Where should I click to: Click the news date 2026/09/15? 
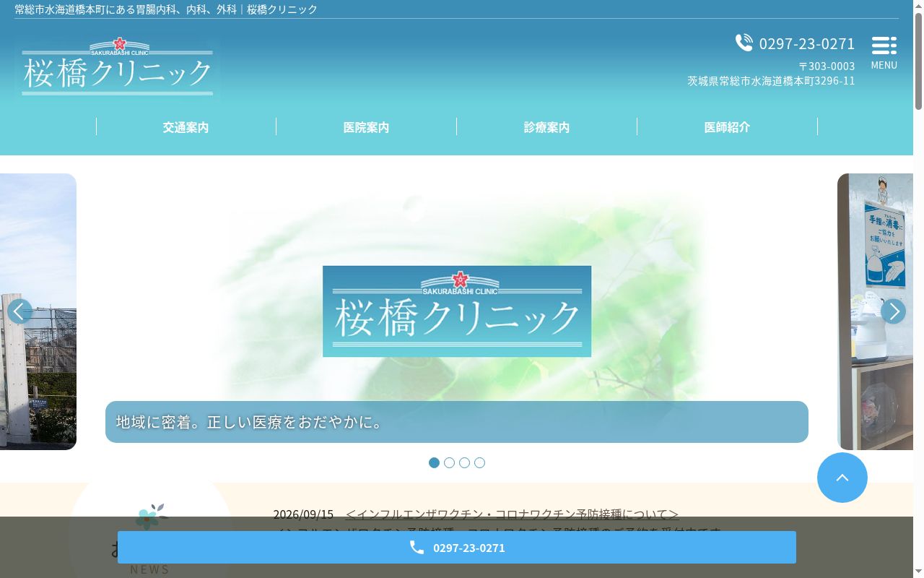pos(303,514)
